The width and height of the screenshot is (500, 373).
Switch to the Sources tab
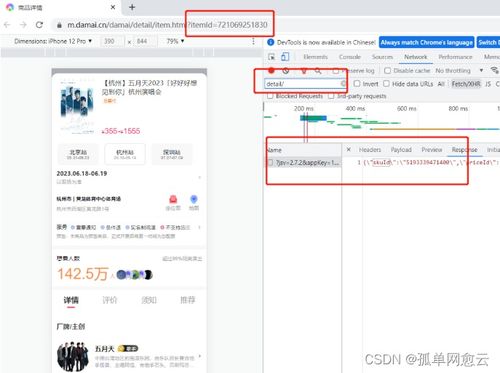click(x=382, y=57)
